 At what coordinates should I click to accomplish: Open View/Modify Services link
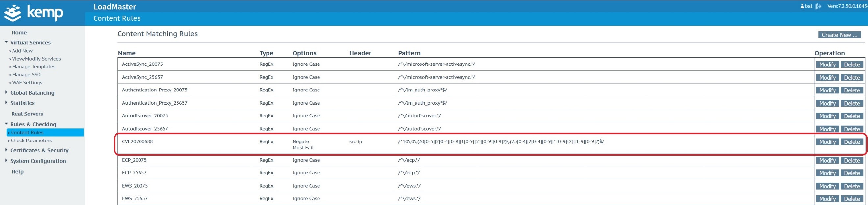click(x=36, y=59)
